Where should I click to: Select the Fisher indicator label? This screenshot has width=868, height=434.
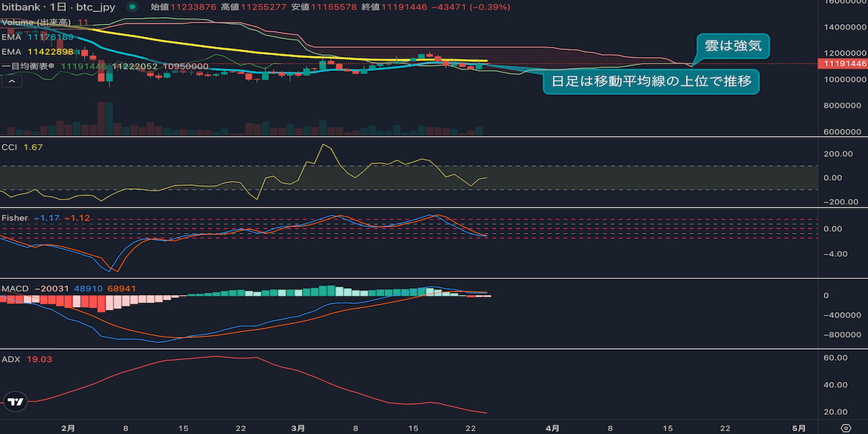point(14,218)
